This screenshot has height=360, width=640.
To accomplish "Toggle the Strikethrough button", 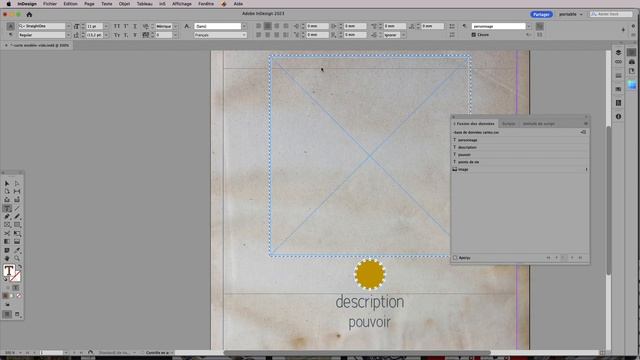I will click(135, 35).
